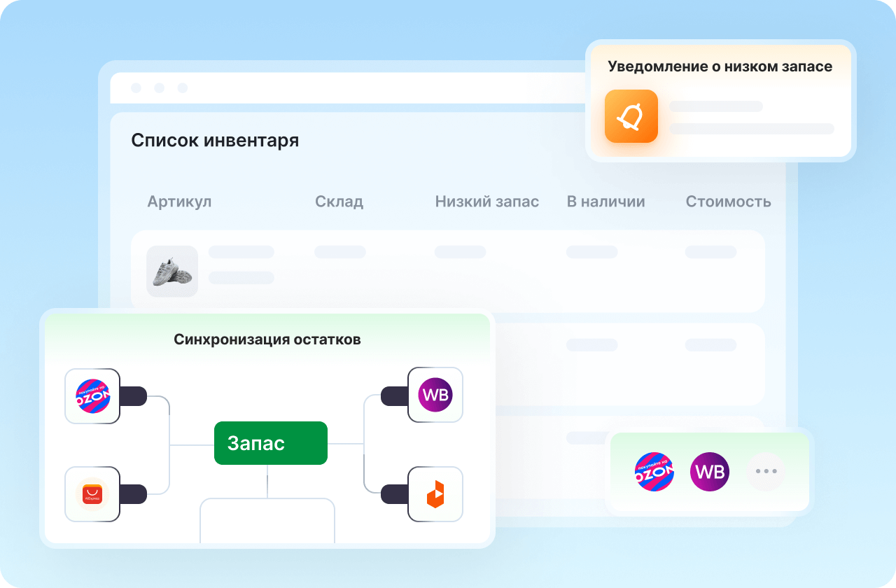Sort by the Стоимость column header
896x588 pixels.
pos(728,202)
